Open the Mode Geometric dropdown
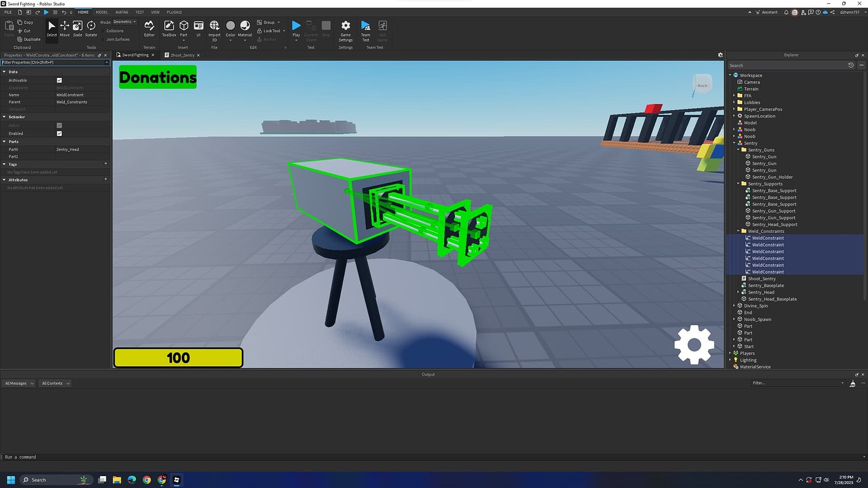Viewport: 868px width, 488px height. point(123,21)
